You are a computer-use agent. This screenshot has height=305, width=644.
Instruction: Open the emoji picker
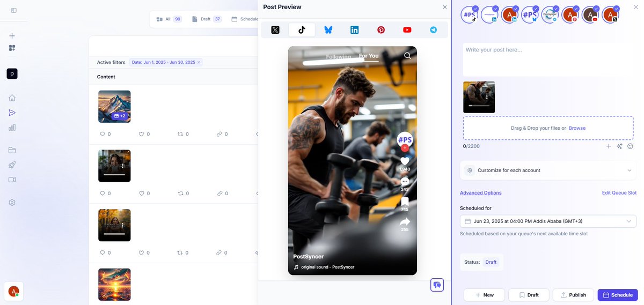click(630, 146)
